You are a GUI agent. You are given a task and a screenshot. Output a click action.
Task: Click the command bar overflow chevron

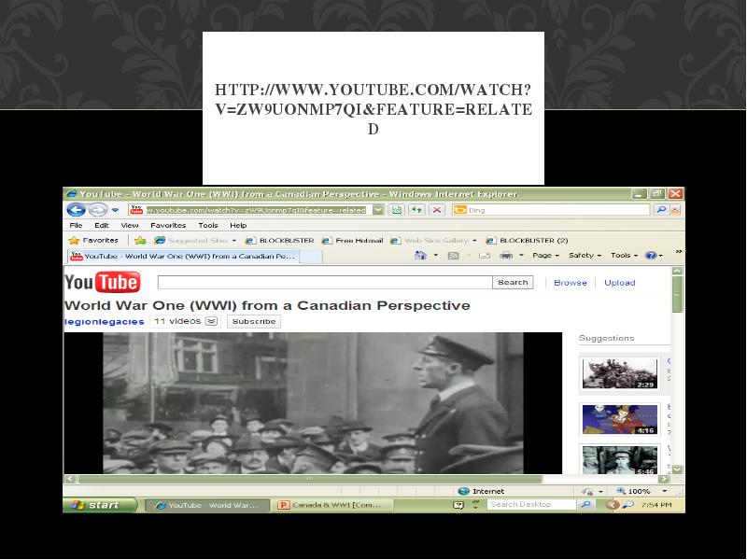[679, 252]
